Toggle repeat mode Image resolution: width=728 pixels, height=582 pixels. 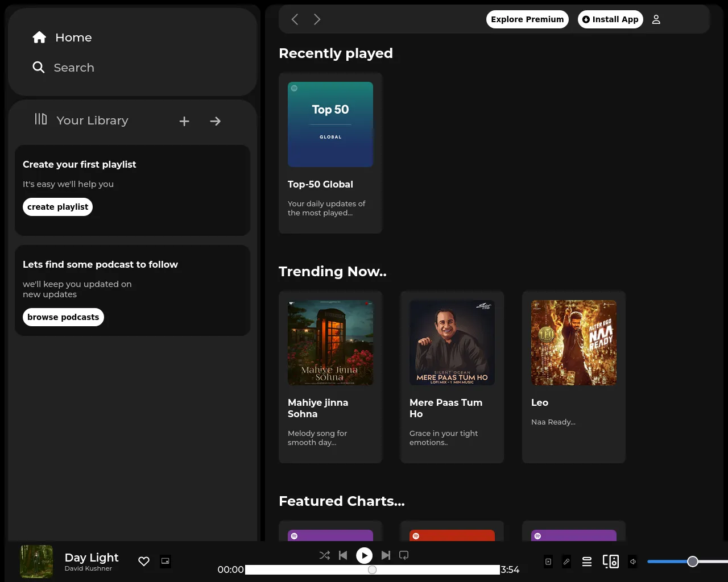(404, 555)
